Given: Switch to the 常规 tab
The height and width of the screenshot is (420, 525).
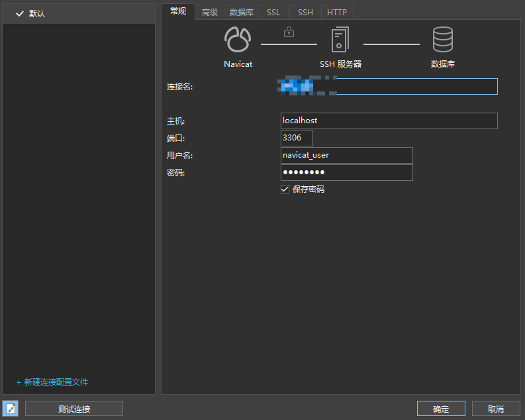Looking at the screenshot, I should [x=178, y=11].
